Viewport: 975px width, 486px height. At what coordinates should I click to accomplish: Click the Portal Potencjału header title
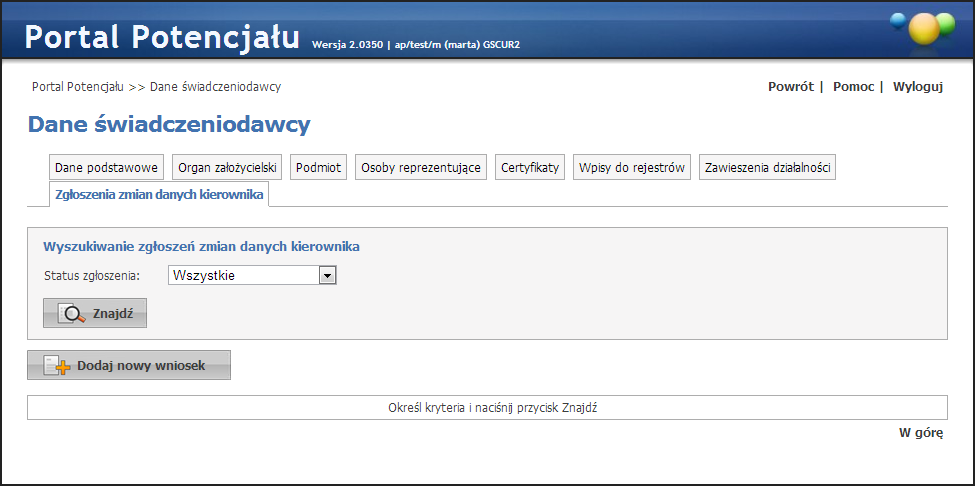click(x=162, y=37)
